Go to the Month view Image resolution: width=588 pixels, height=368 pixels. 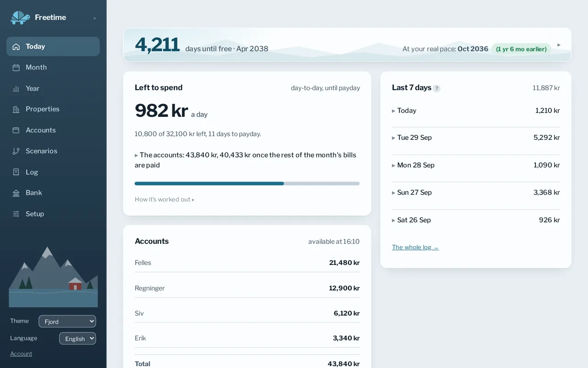(x=53, y=68)
